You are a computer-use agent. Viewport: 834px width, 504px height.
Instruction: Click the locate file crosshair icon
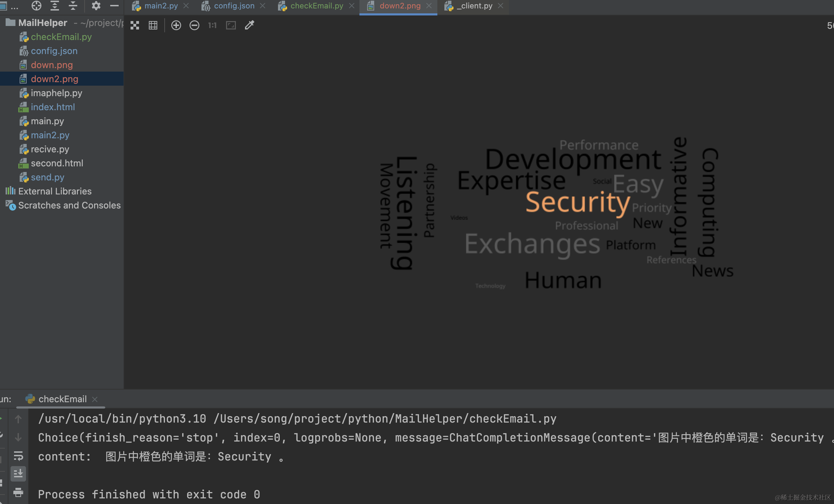(37, 6)
